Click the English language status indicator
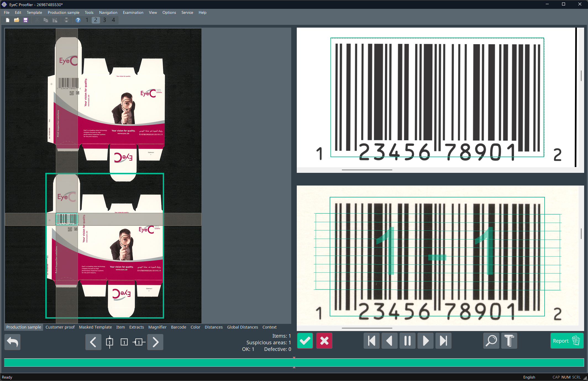This screenshot has height=381, width=588. 529,377
